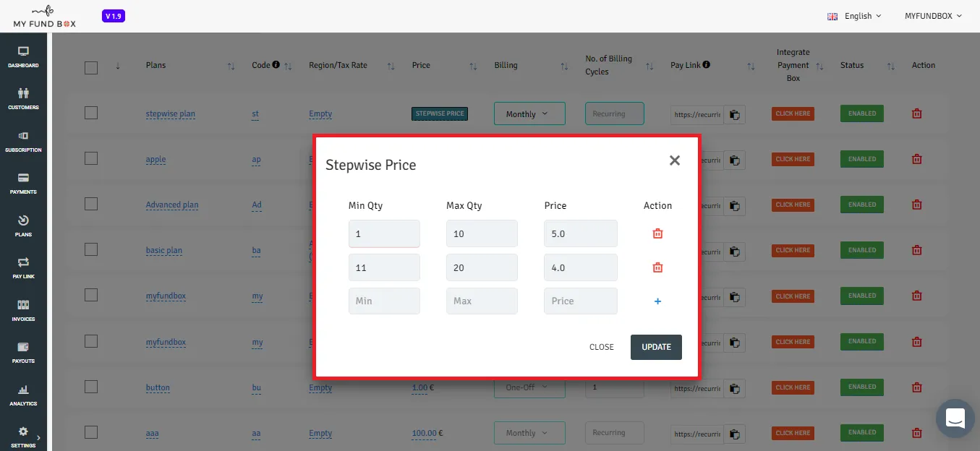980x451 pixels.
Task: Delete the button plan row
Action: 917,387
